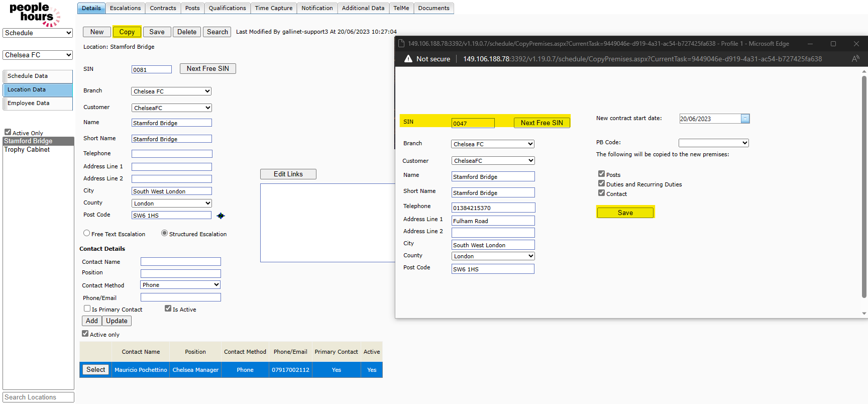
Task: Open the Time Capture tab
Action: click(x=273, y=8)
